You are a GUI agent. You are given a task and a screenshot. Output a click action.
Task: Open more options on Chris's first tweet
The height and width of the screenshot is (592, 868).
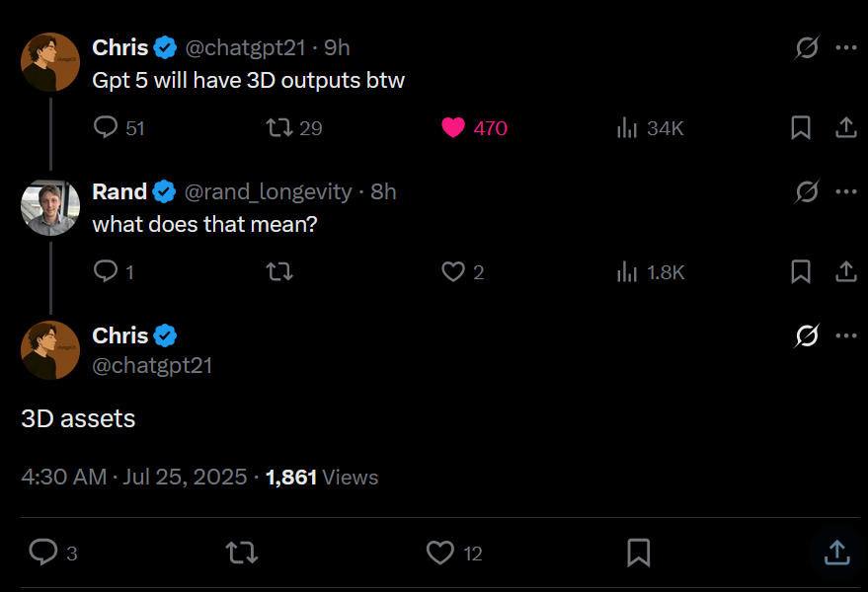pyautogui.click(x=846, y=47)
